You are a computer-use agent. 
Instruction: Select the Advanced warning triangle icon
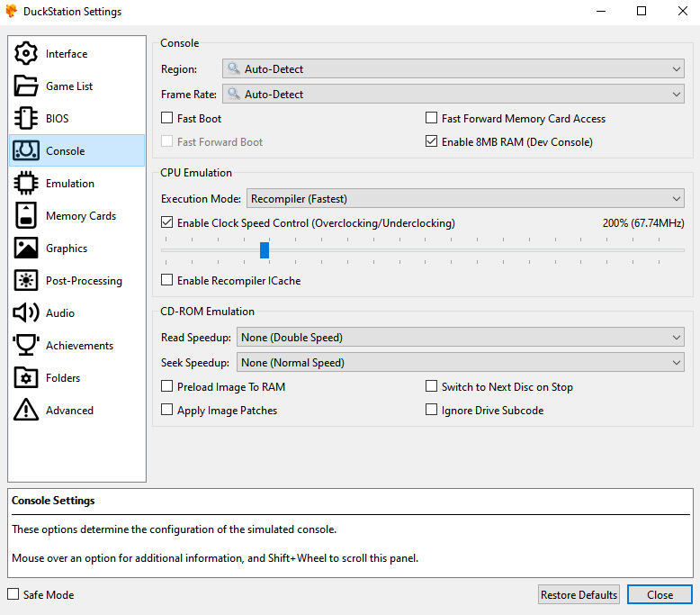click(x=26, y=410)
